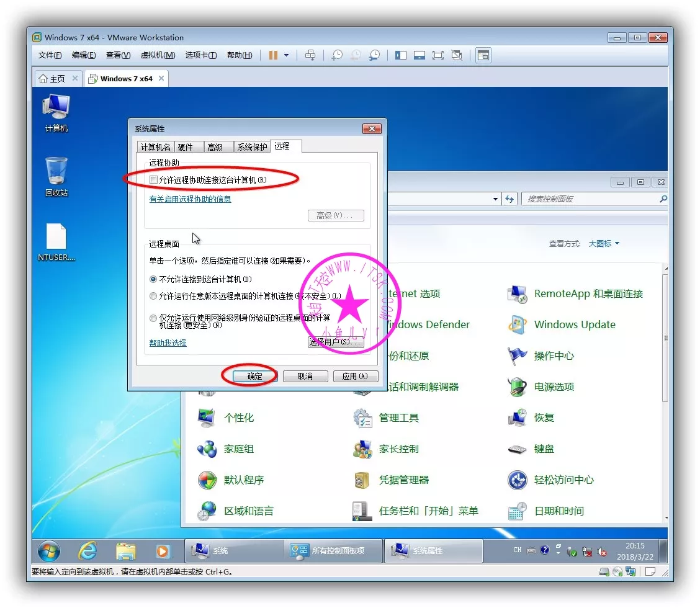Screen dimensions: 700x608
Task: Select 不允许连接到这台计算机 radio button
Action: 153,280
